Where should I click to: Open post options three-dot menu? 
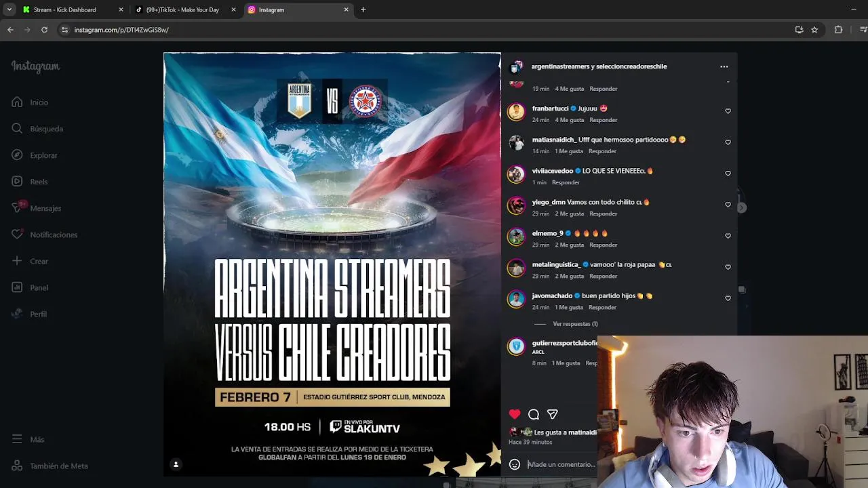pos(724,66)
